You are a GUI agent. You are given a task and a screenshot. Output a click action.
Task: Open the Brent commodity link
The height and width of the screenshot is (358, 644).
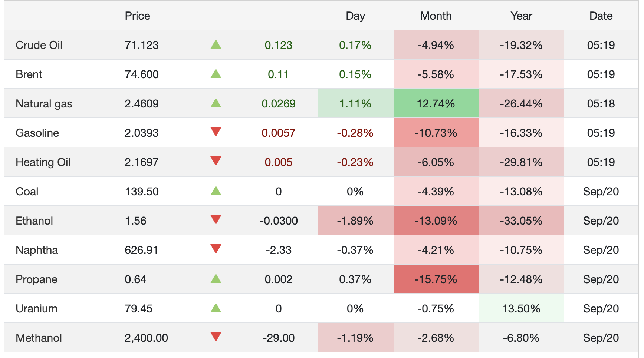pyautogui.click(x=29, y=74)
